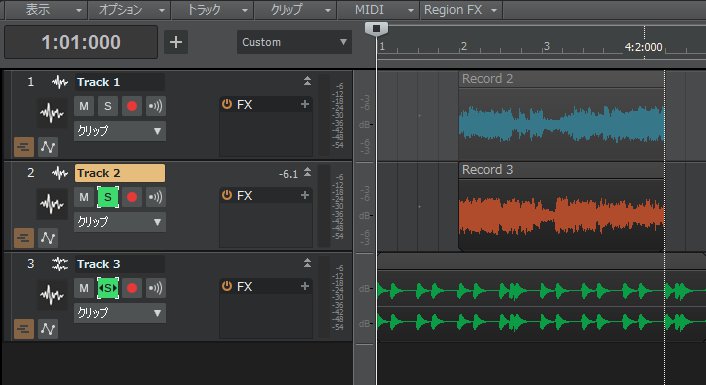Select the Track 3 name field
This screenshot has width=706, height=385.
(119, 264)
